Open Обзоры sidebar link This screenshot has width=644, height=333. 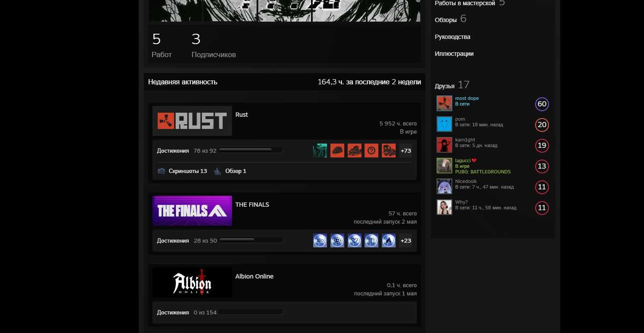click(446, 20)
